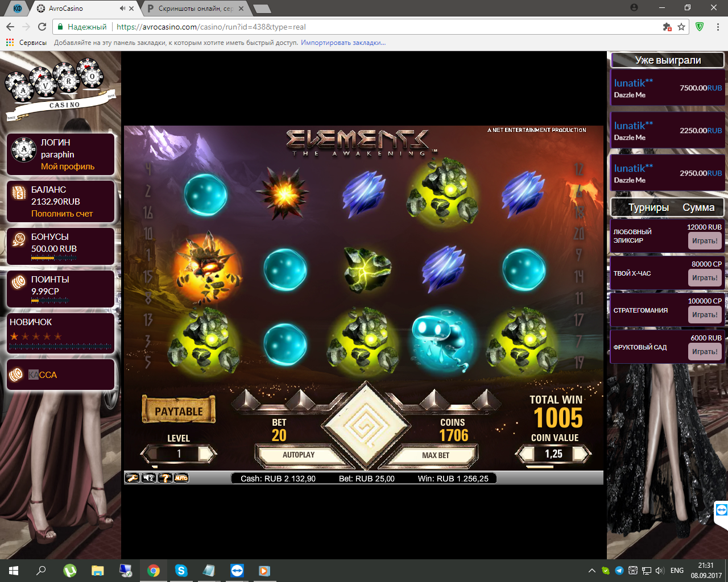Click the AvroCasino poker chips logo
Viewport: 728px width, 582px height.
pyautogui.click(x=60, y=88)
